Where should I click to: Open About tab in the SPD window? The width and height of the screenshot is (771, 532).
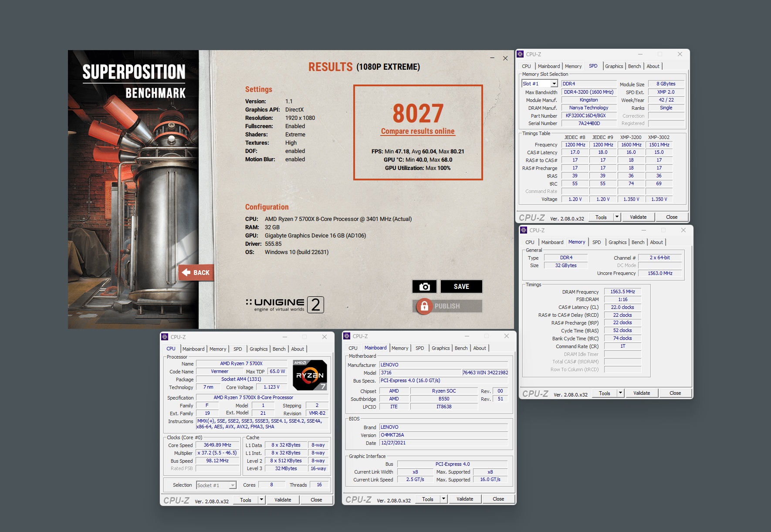tap(653, 66)
